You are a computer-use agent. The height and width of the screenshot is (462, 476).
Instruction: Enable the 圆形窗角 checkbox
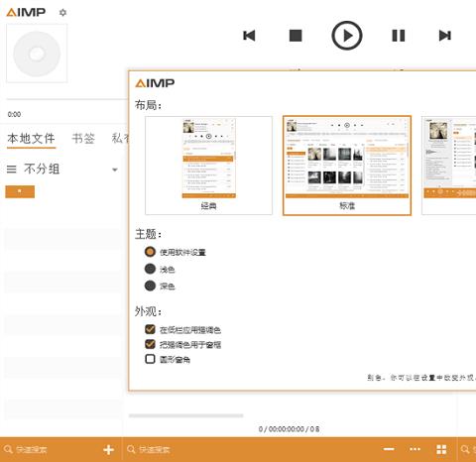click(x=150, y=359)
